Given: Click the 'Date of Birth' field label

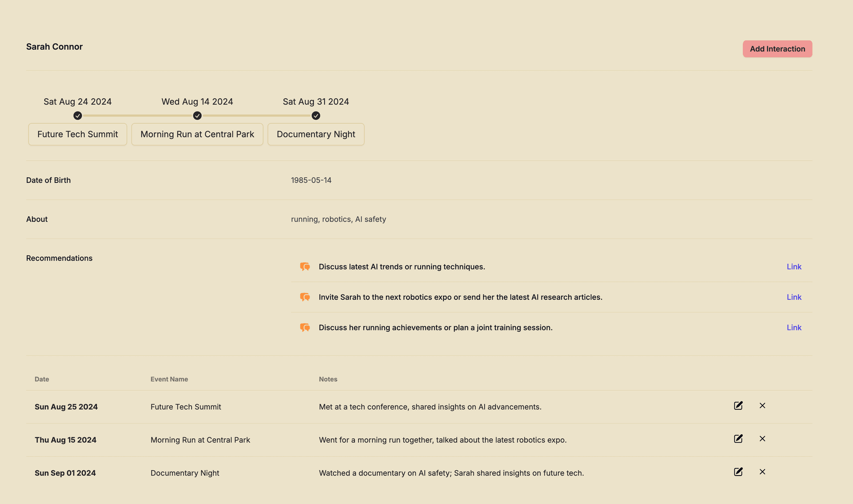Looking at the screenshot, I should (48, 180).
